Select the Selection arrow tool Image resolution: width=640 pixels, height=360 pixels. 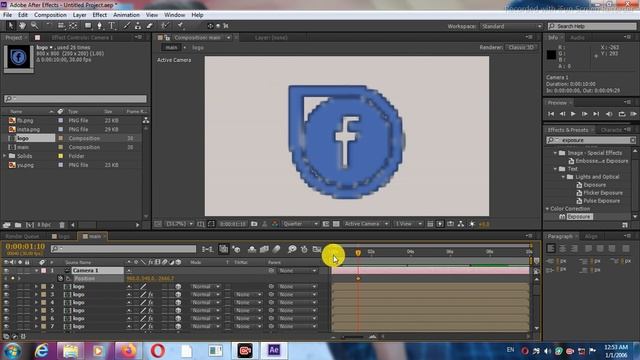11,26
